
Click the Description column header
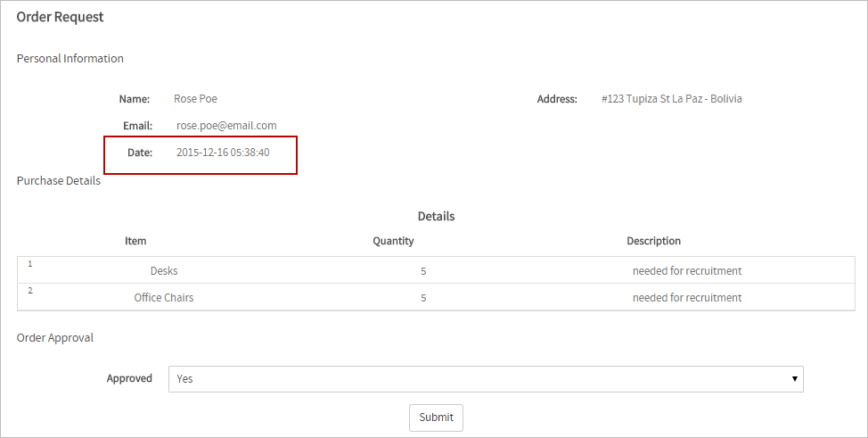[653, 241]
